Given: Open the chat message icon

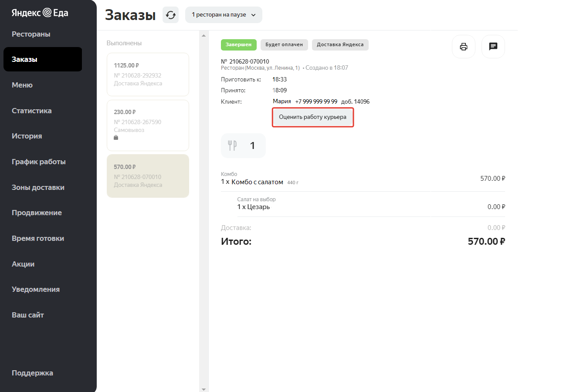Looking at the screenshot, I should (493, 47).
